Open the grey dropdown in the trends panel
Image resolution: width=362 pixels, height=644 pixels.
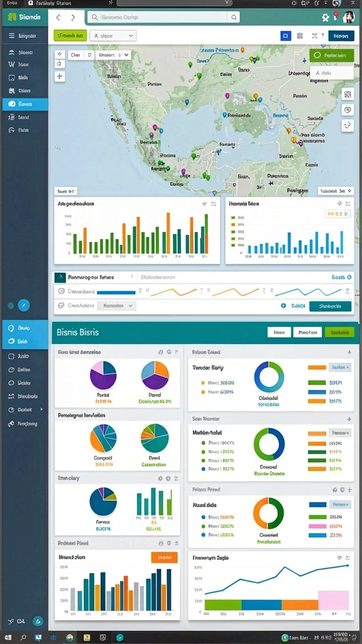point(118,306)
